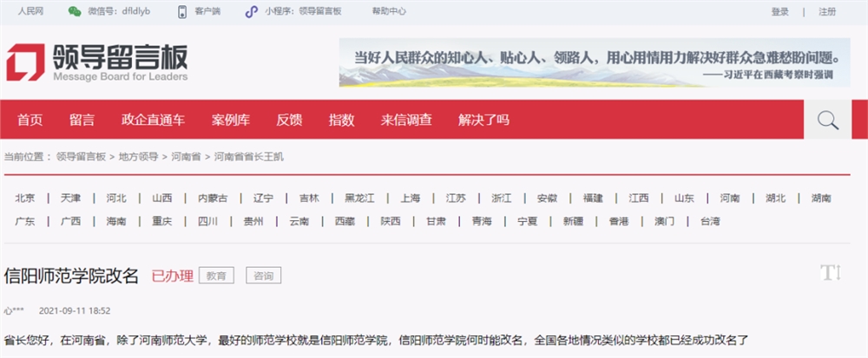Select 湖北 in province list
Viewport: 868px width, 358px height.
click(x=775, y=198)
